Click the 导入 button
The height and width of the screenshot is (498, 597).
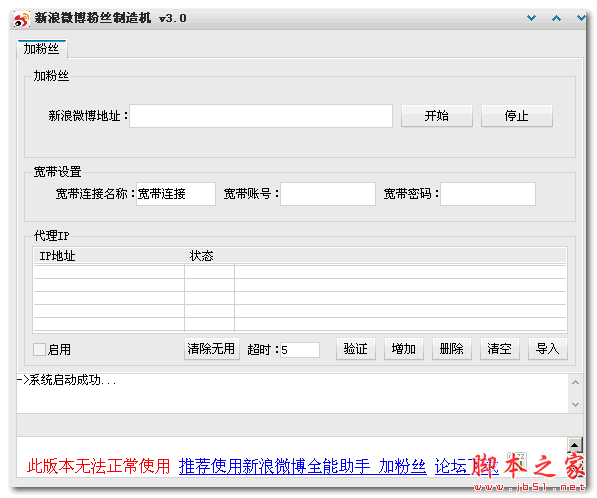(548, 349)
